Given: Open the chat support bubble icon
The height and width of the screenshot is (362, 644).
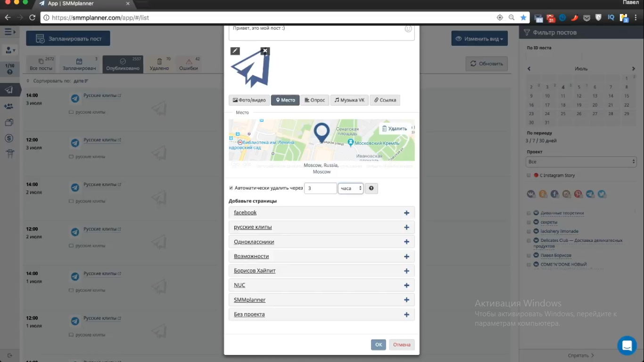Looking at the screenshot, I should (x=627, y=346).
